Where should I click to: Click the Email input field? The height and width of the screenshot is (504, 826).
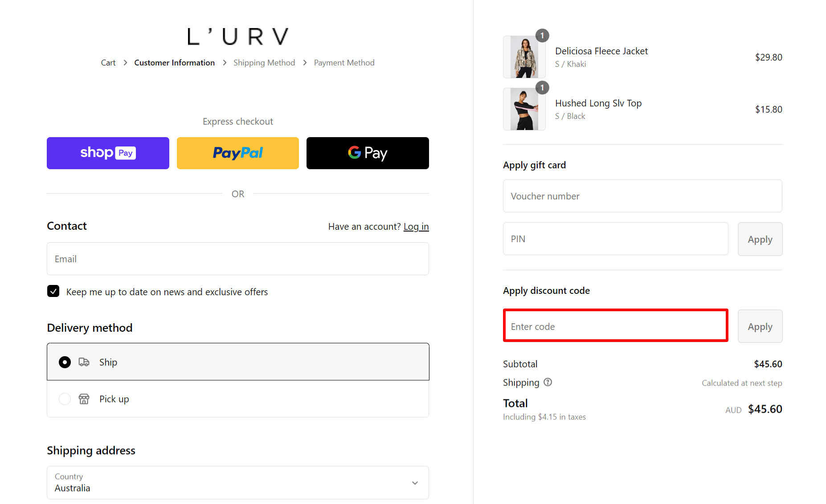[x=237, y=259]
